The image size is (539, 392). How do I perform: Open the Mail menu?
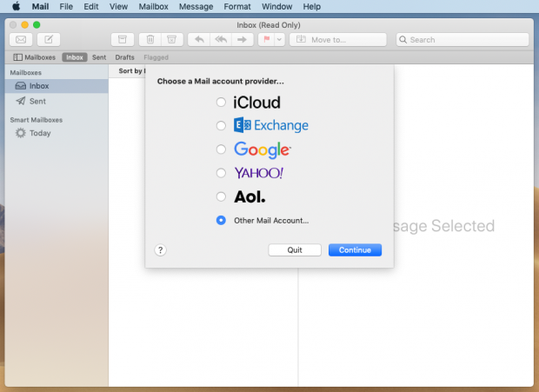tap(40, 7)
